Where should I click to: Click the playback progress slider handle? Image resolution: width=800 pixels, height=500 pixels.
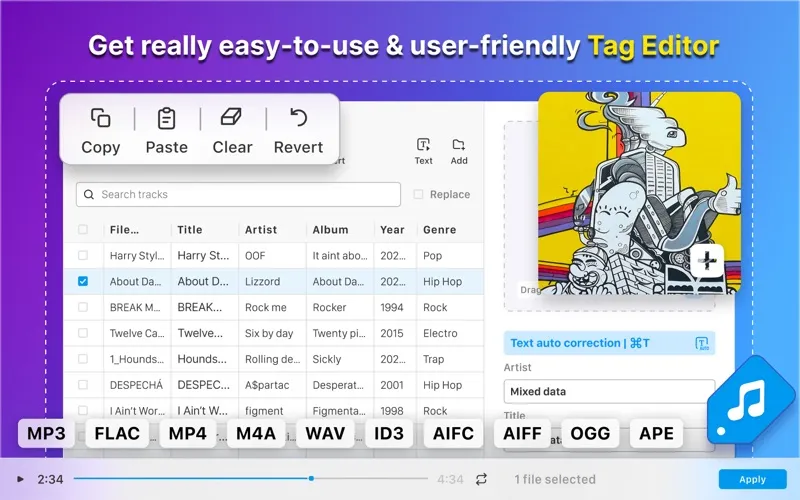click(x=311, y=479)
